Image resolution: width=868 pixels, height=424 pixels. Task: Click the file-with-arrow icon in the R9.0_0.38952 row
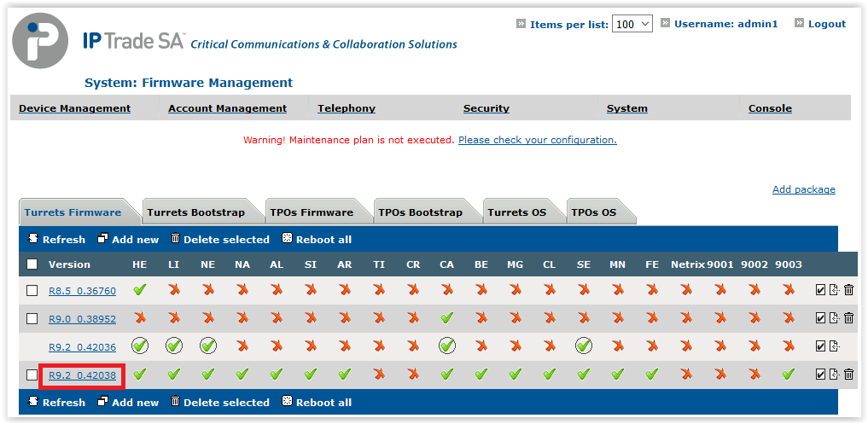click(x=834, y=317)
